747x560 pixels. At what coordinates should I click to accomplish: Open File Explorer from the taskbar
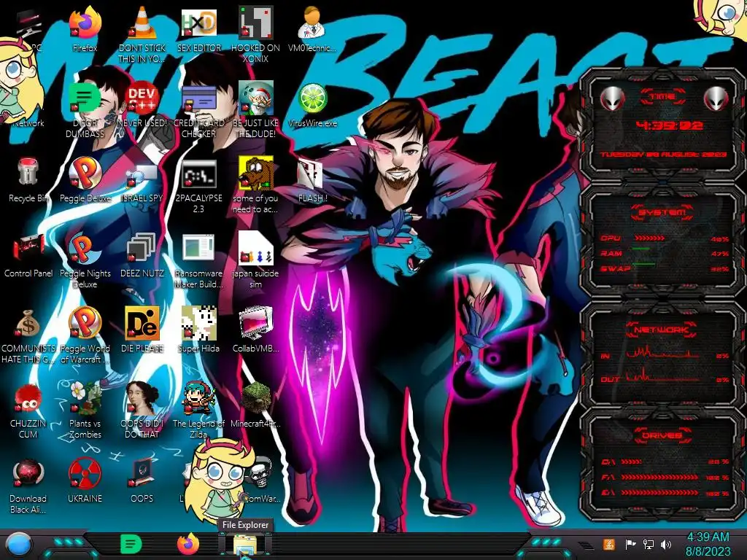[245, 545]
